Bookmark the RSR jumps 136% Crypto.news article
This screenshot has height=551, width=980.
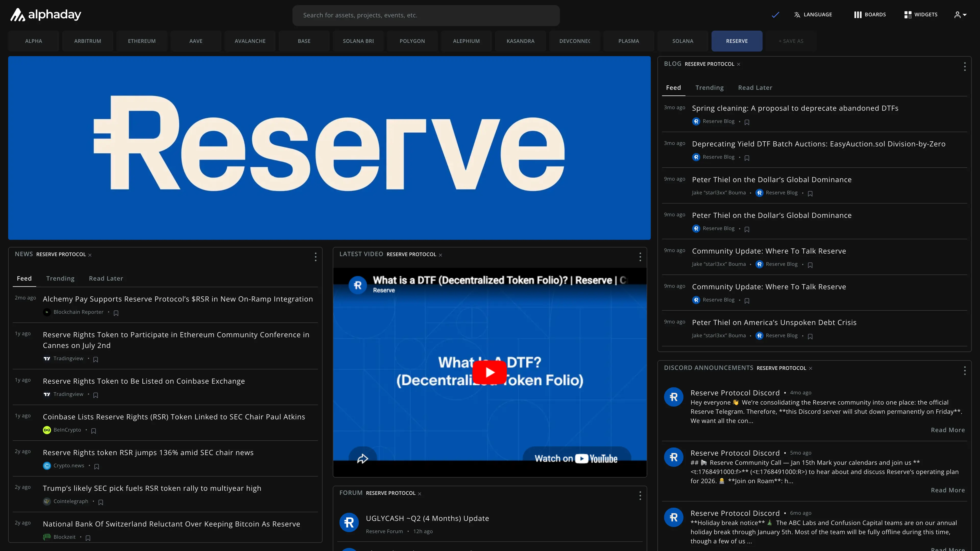(x=97, y=467)
